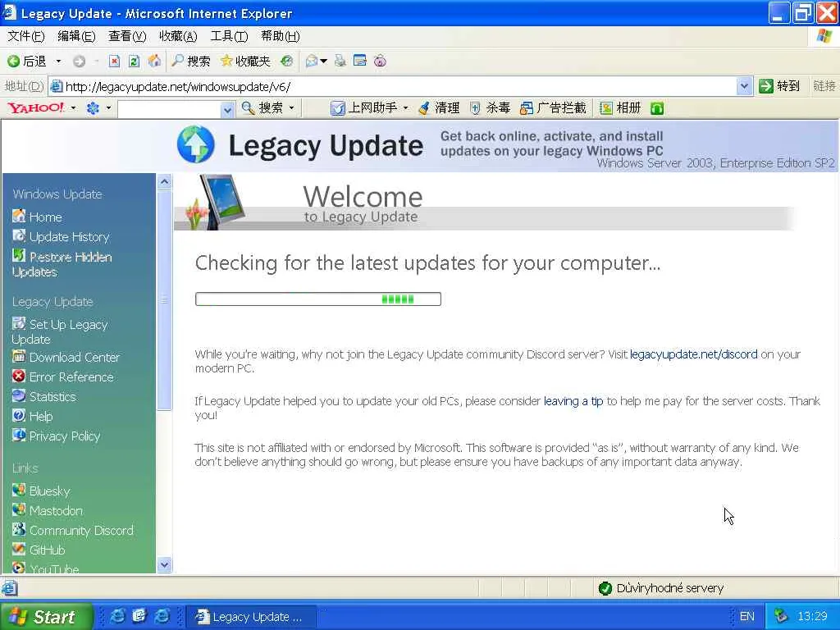Click the 相册 album toolbar button
Screen dimensions: 840x630
click(x=620, y=108)
